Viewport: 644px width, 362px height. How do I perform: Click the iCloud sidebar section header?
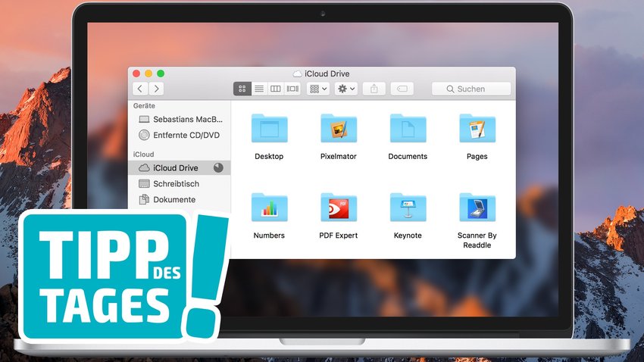click(x=143, y=154)
